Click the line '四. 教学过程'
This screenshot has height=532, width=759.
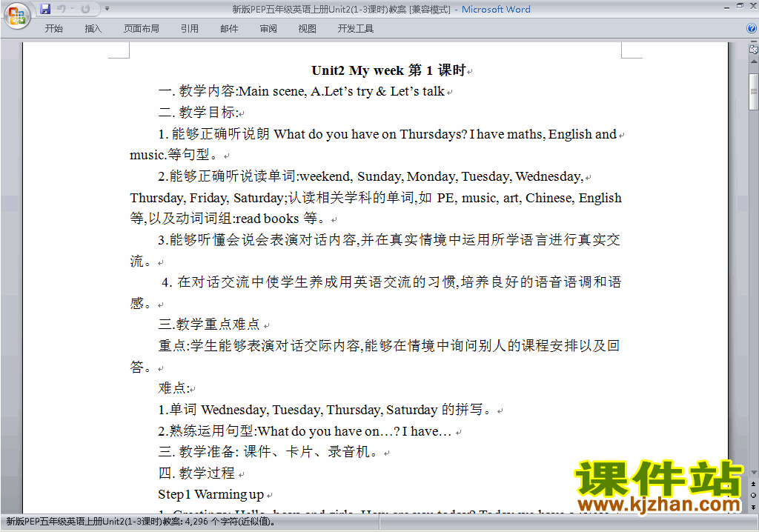click(x=196, y=473)
